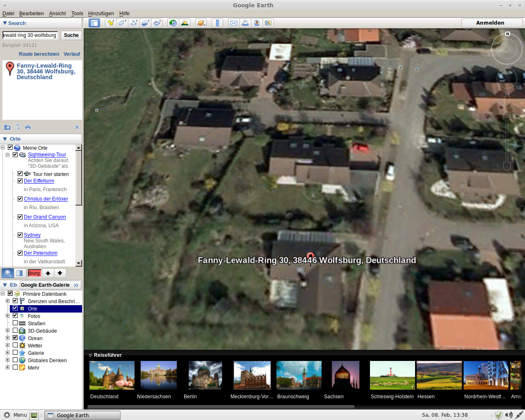Expand the Grenzen und Beschriftungen node
The height and width of the screenshot is (420, 525).
(7, 301)
